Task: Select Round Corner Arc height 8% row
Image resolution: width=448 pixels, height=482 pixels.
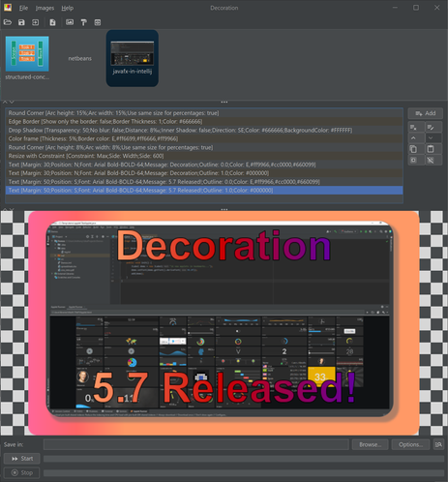Action: click(204, 147)
